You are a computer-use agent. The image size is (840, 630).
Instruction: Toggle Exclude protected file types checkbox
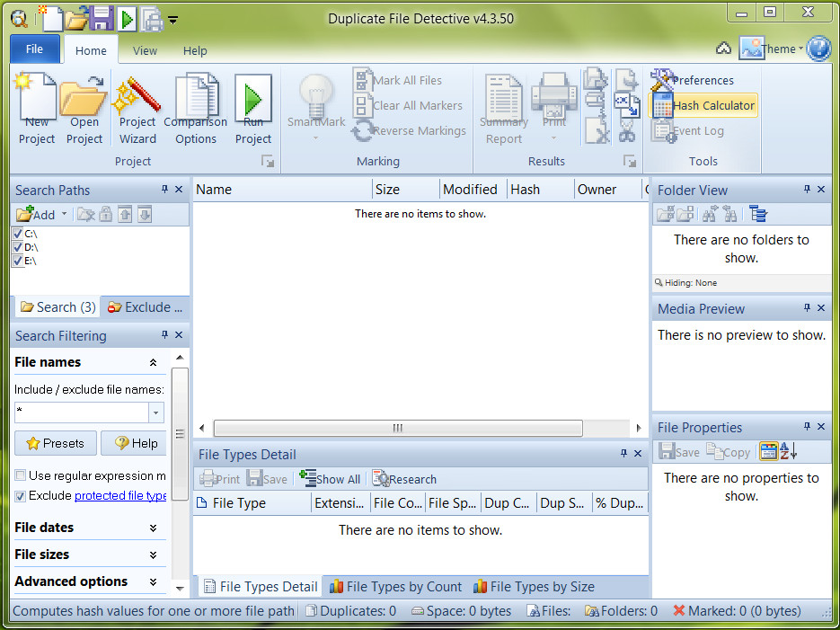click(x=21, y=496)
